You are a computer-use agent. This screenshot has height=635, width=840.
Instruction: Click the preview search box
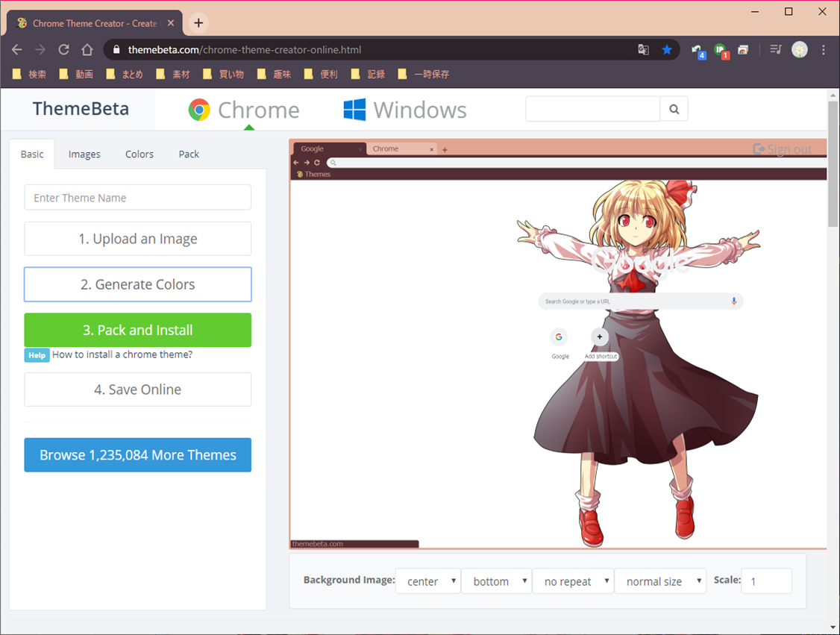(x=641, y=301)
